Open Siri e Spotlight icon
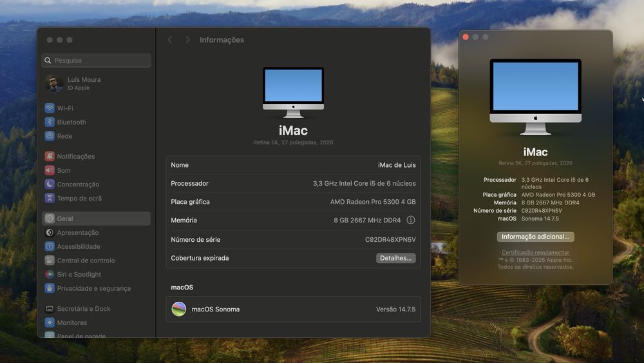The image size is (644, 363). (50, 275)
